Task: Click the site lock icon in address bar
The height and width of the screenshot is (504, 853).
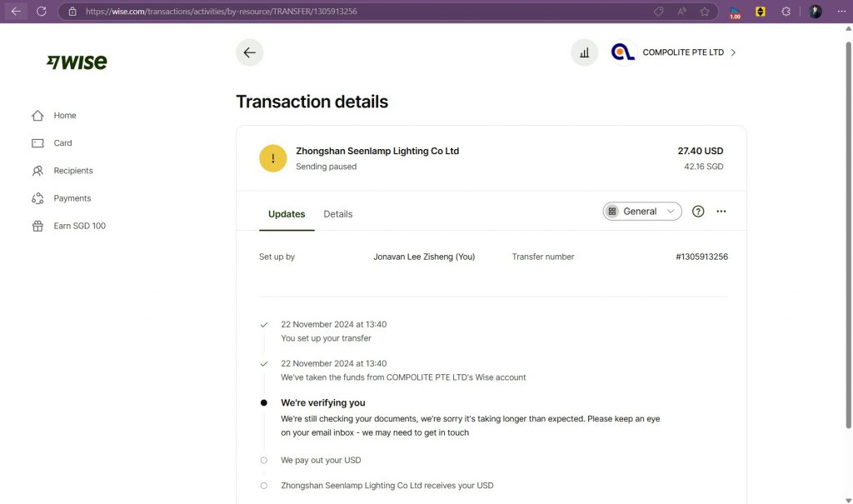Action: pyautogui.click(x=72, y=12)
